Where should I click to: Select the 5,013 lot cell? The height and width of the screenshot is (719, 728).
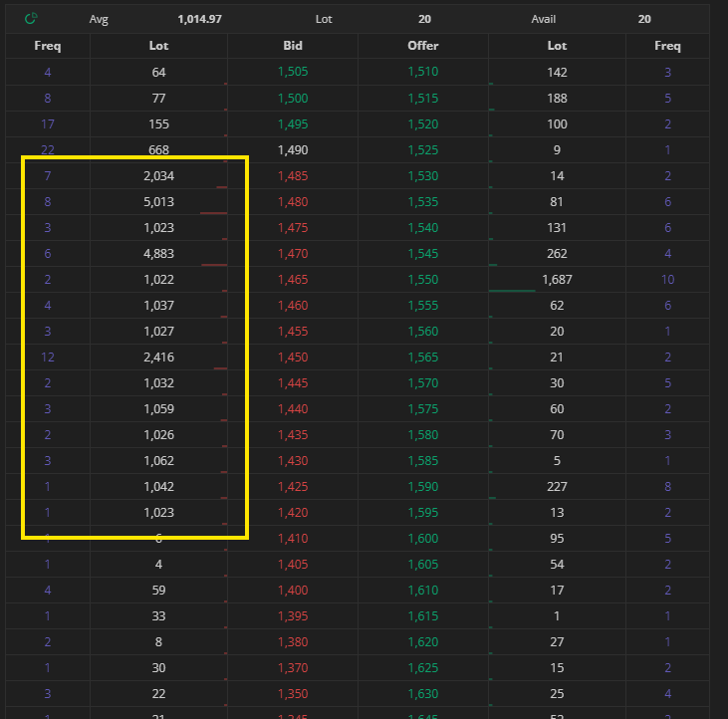coord(158,202)
